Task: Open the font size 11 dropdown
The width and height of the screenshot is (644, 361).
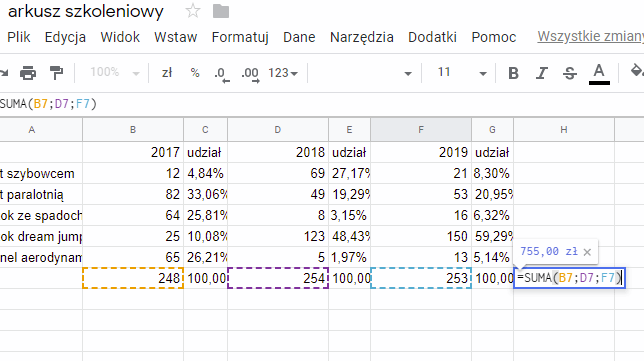Action: click(x=461, y=73)
